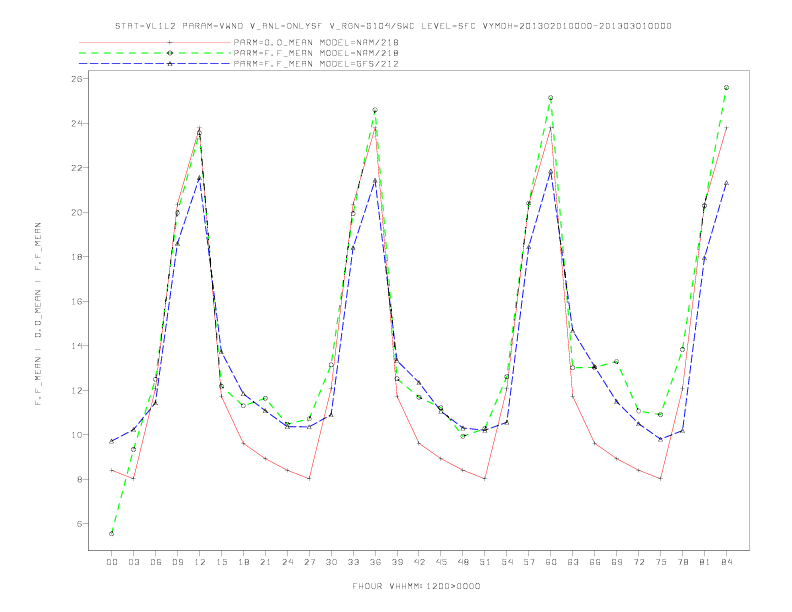
Task: Click y-axis tick value 14
Action: [x=77, y=346]
